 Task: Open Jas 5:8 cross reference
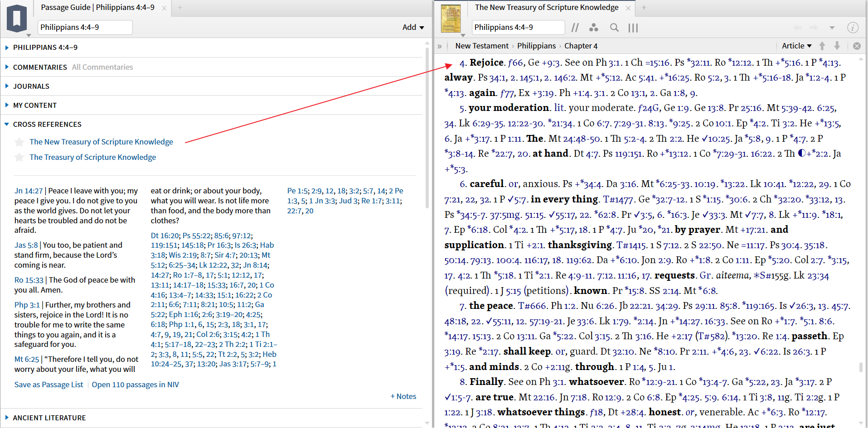click(26, 245)
